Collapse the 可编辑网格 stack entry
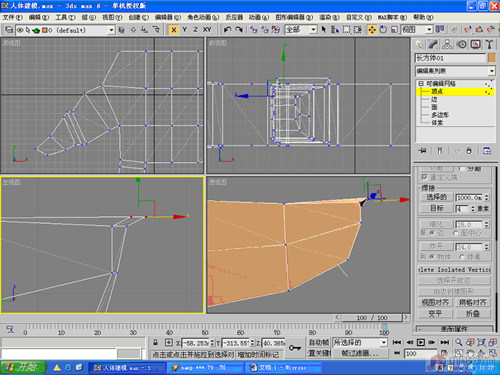This screenshot has height=375, width=500. coord(421,83)
